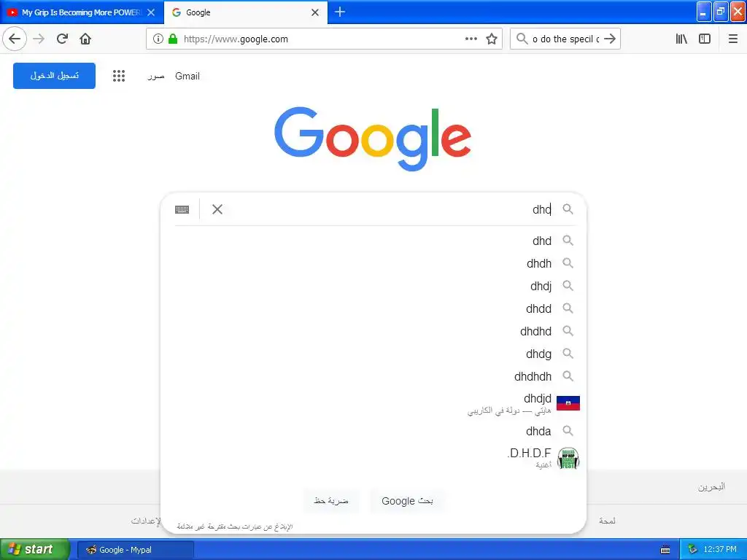
Task: Open the hamburger application menu
Action: 732,39
